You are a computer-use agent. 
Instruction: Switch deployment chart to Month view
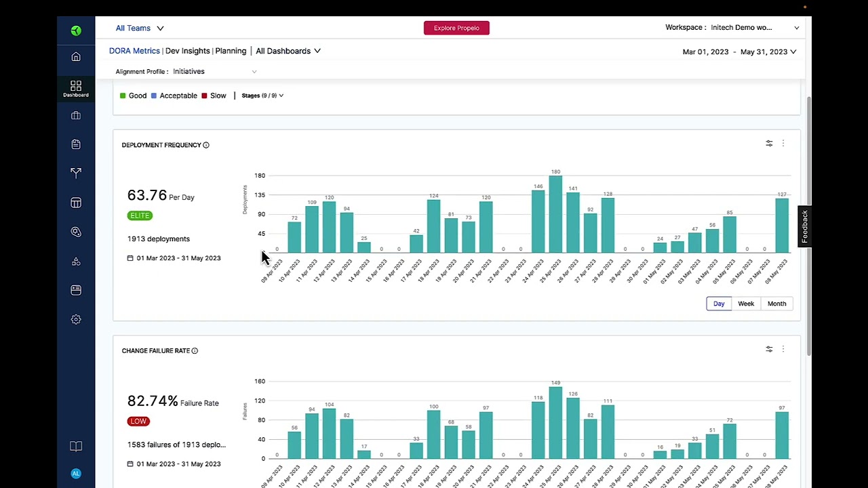coord(776,304)
